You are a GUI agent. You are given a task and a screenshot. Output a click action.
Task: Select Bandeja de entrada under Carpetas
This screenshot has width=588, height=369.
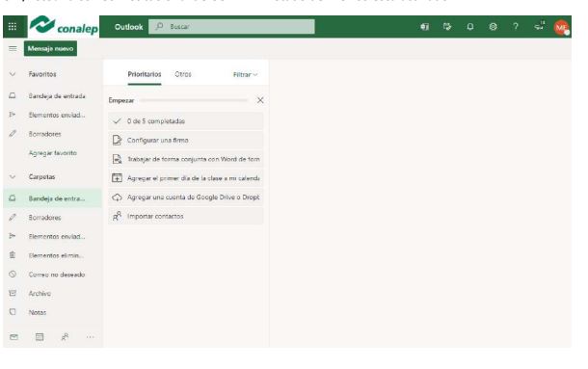[x=52, y=198]
